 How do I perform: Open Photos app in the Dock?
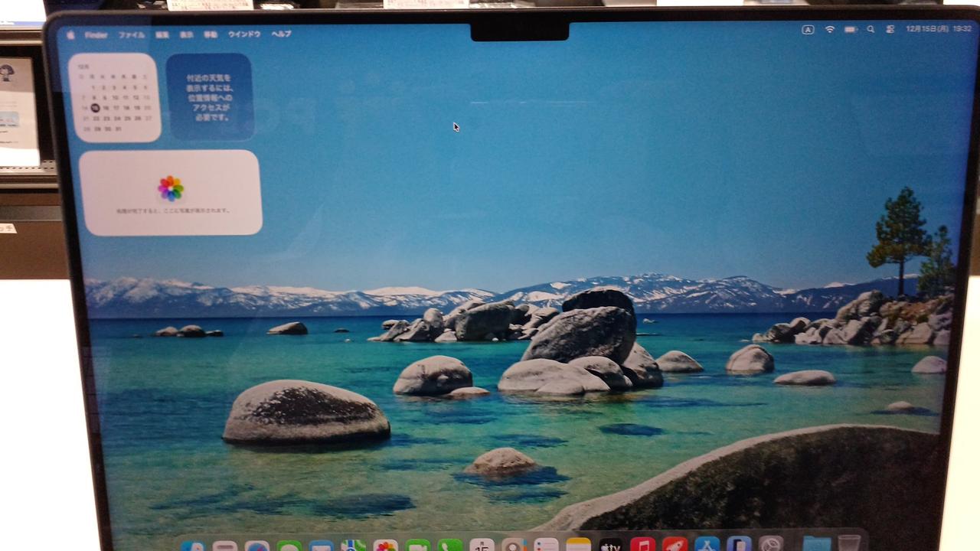click(385, 546)
